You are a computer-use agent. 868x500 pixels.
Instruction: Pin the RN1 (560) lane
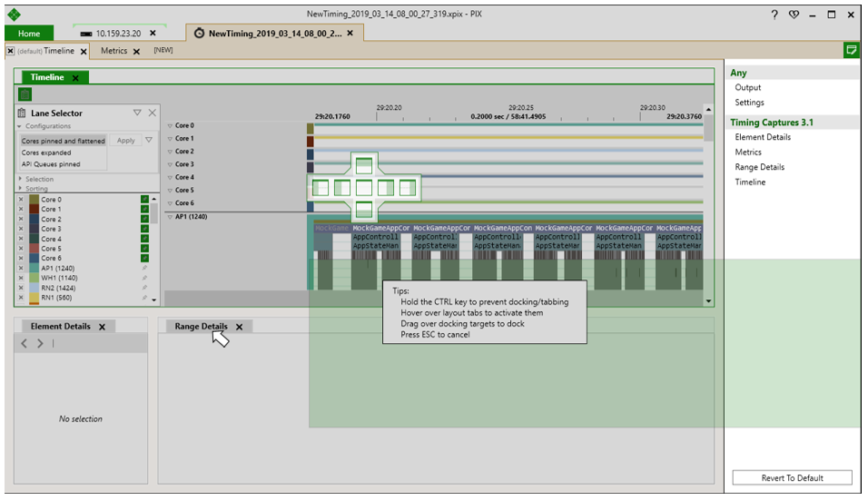click(x=144, y=298)
